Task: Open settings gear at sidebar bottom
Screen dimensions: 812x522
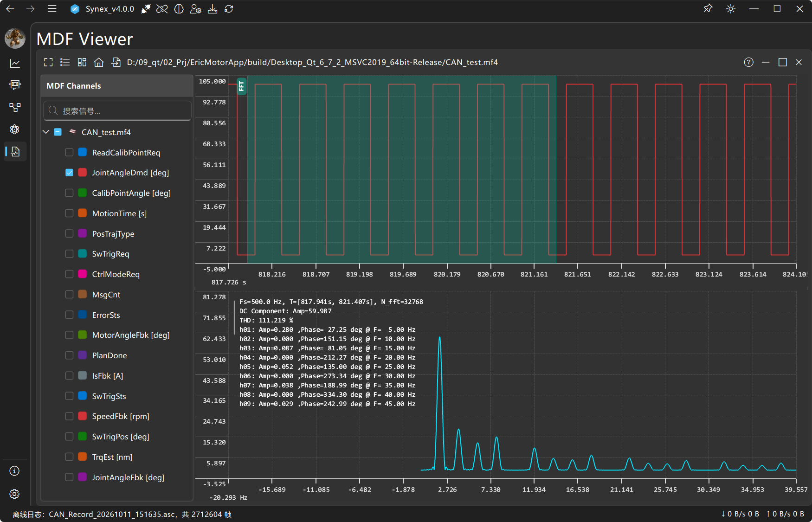Action: 14,494
